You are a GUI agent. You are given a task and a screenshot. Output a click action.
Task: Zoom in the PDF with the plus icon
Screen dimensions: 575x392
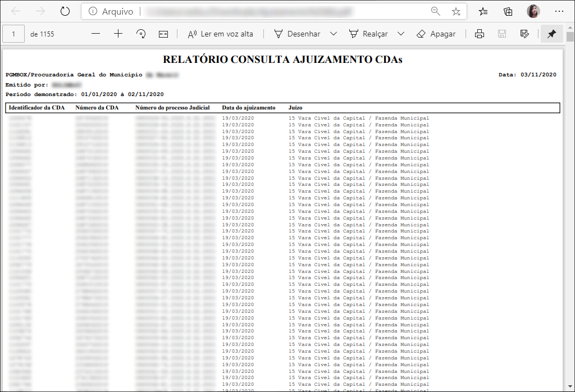tap(118, 34)
